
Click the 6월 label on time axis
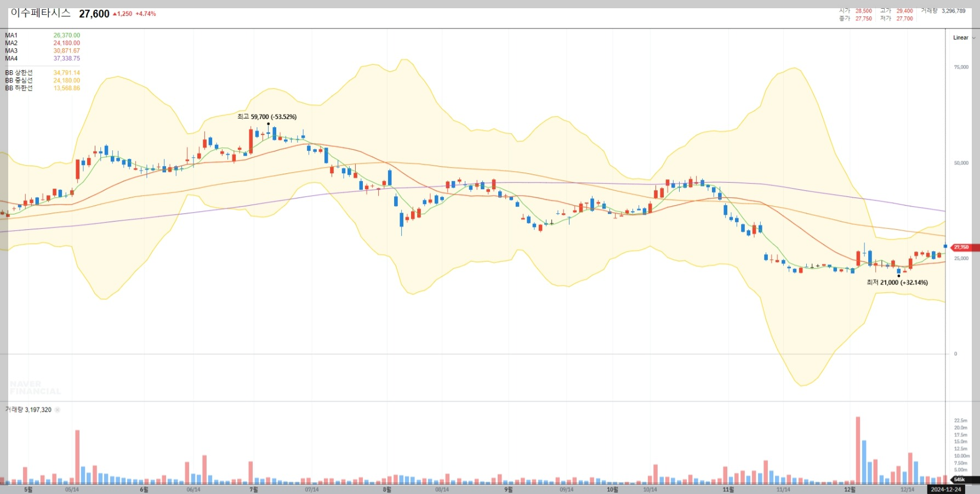pyautogui.click(x=144, y=490)
